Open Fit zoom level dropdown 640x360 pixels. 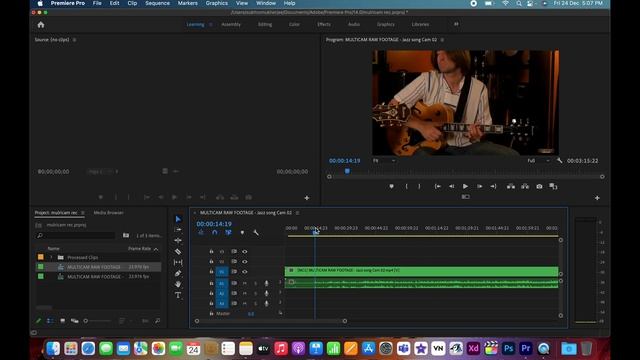point(384,161)
